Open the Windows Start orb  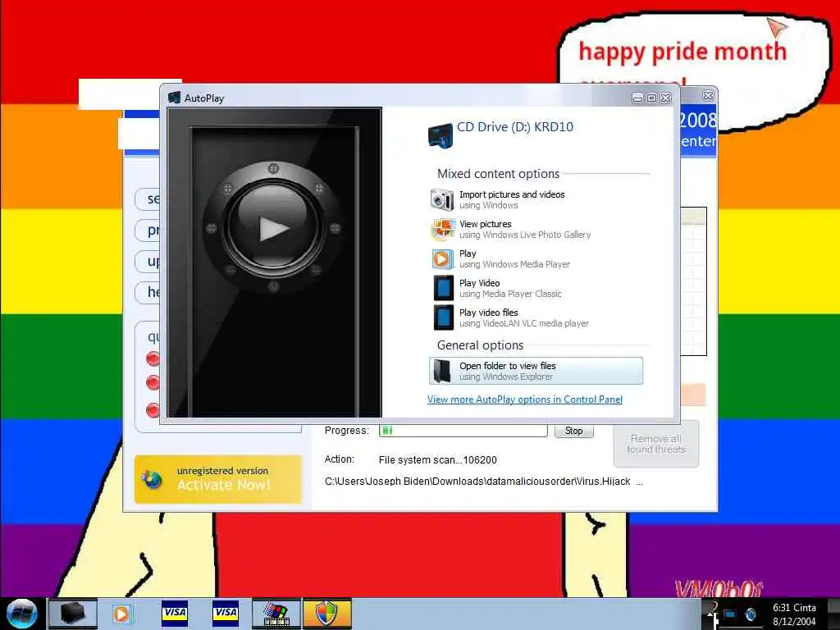tap(21, 614)
